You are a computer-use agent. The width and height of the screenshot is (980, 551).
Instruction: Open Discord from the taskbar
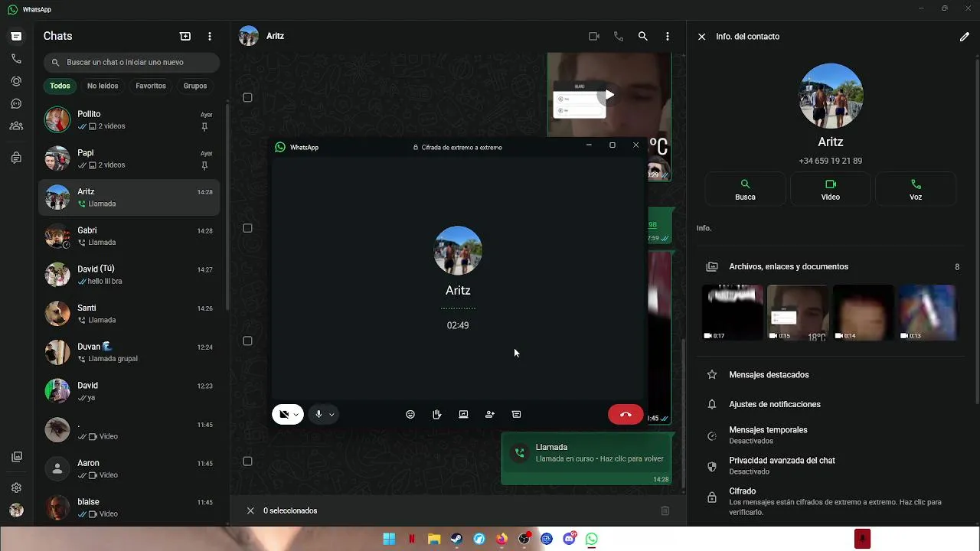pos(569,539)
